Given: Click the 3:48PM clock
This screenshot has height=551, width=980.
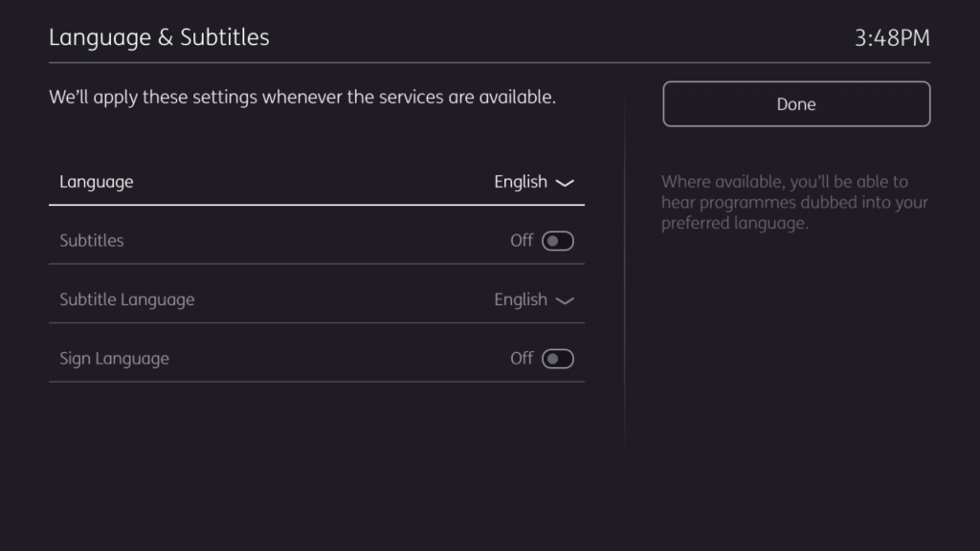Looking at the screenshot, I should [x=892, y=38].
